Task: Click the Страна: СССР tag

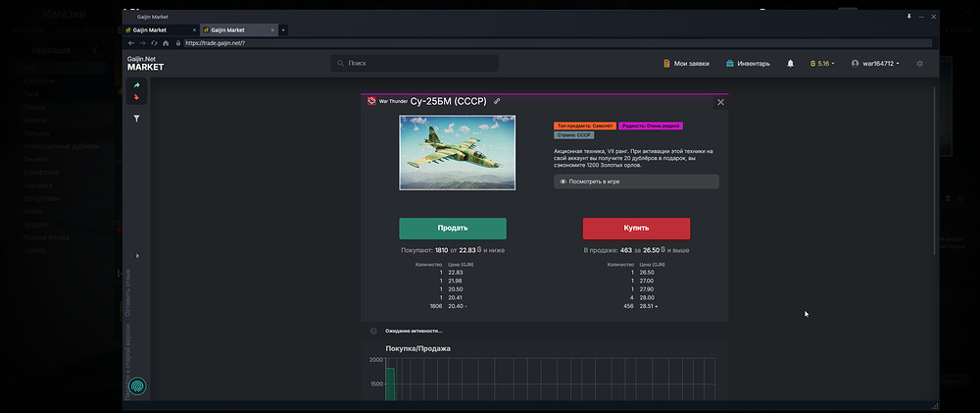Action: tap(573, 135)
